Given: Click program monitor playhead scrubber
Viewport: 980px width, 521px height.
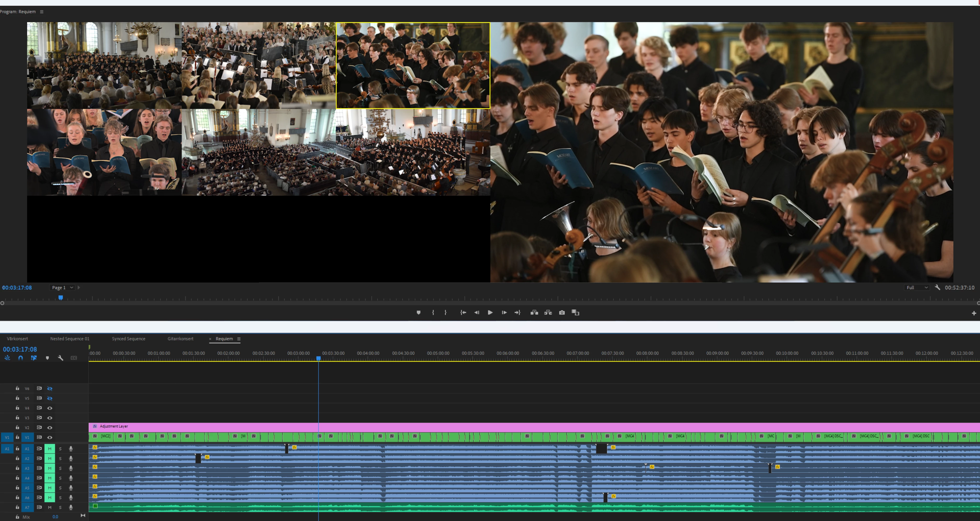Looking at the screenshot, I should [x=61, y=298].
